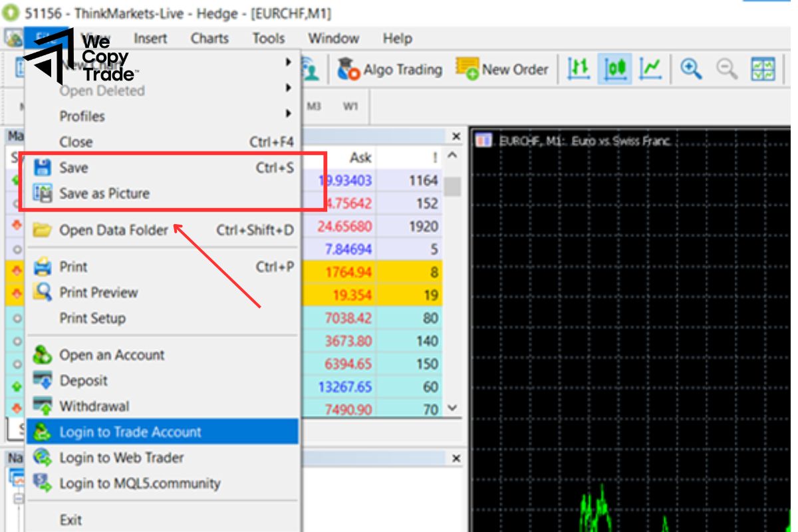
Task: Expand the Open Deleted submenu
Action: tap(289, 88)
